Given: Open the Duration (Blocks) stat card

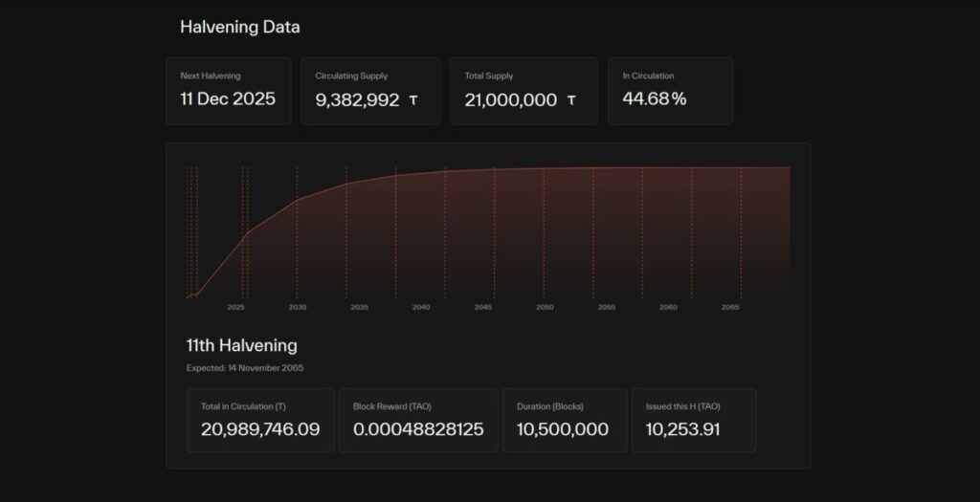Looking at the screenshot, I should coord(565,419).
